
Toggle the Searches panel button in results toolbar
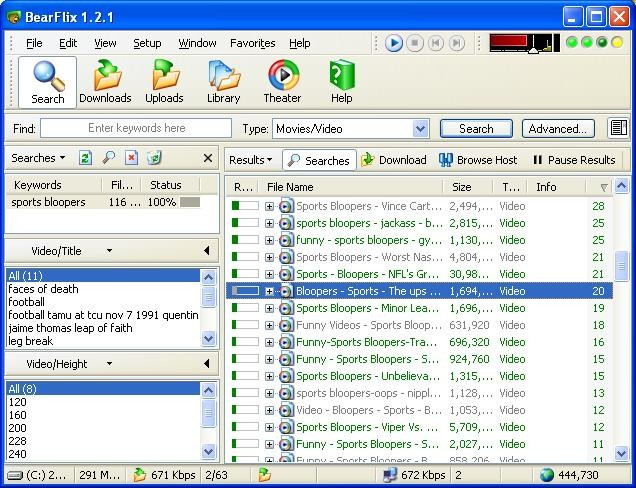tap(320, 160)
